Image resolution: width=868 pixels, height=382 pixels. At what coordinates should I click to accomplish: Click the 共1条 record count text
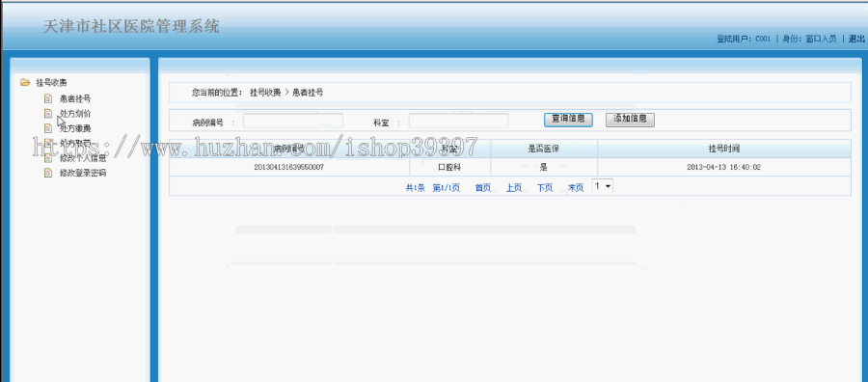[x=415, y=188]
